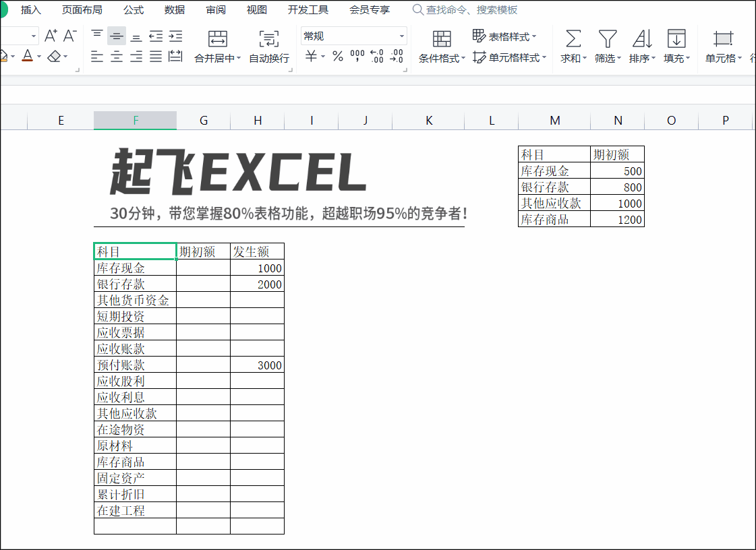Image resolution: width=756 pixels, height=550 pixels.
Task: Switch to the 数据 tab
Action: click(175, 9)
